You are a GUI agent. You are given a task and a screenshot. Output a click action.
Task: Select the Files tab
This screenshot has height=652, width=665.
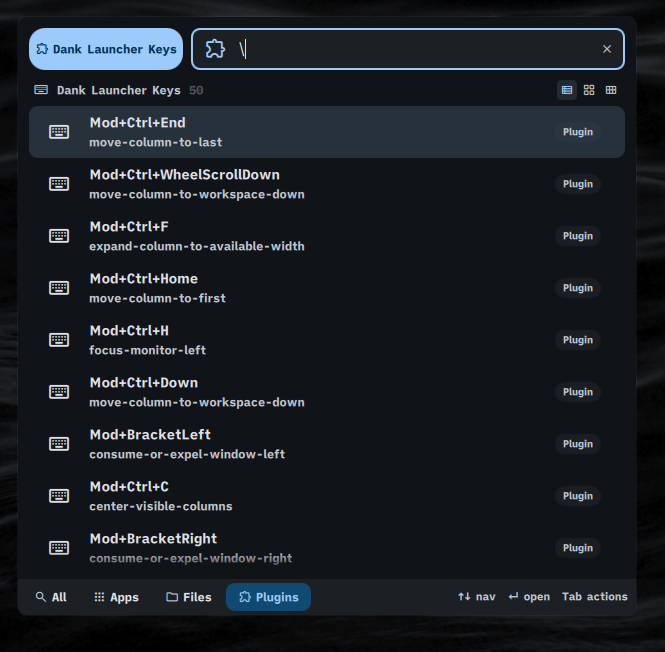pyautogui.click(x=189, y=597)
